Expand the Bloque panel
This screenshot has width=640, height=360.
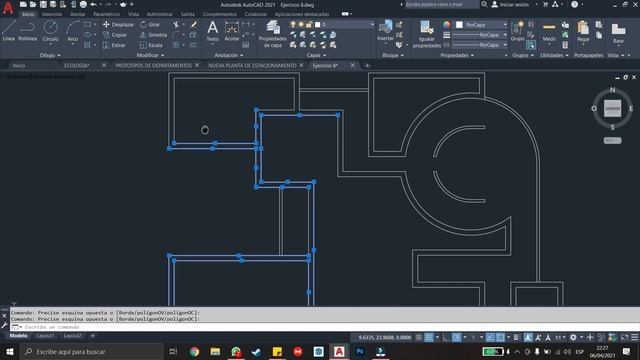pyautogui.click(x=393, y=55)
